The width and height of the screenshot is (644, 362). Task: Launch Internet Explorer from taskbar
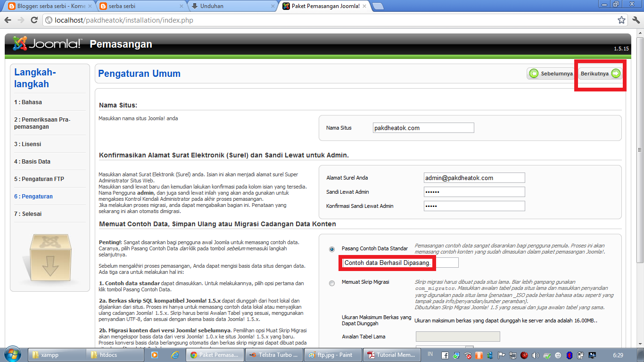click(x=175, y=355)
